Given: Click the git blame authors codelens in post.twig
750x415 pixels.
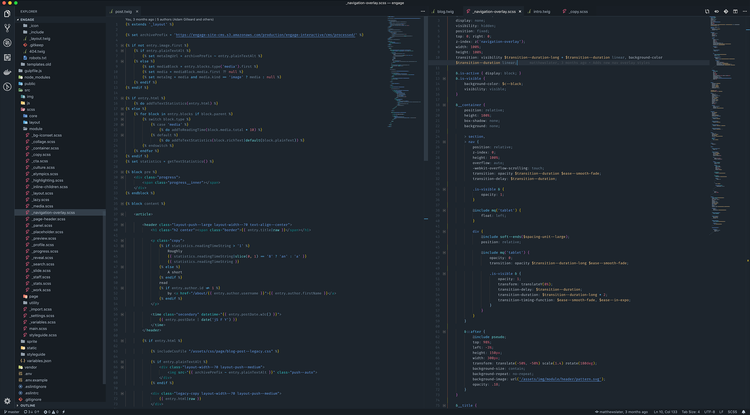Looking at the screenshot, I should coord(170,19).
